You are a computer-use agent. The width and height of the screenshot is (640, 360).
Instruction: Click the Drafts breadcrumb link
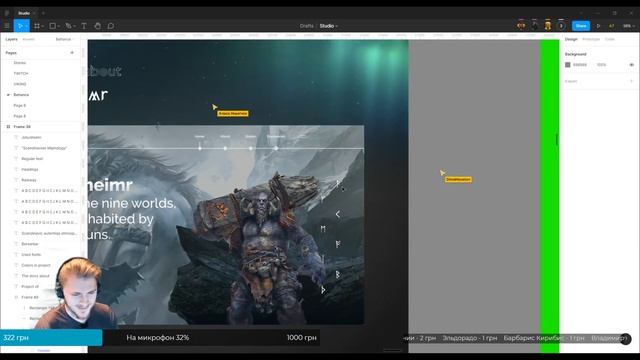pos(306,26)
